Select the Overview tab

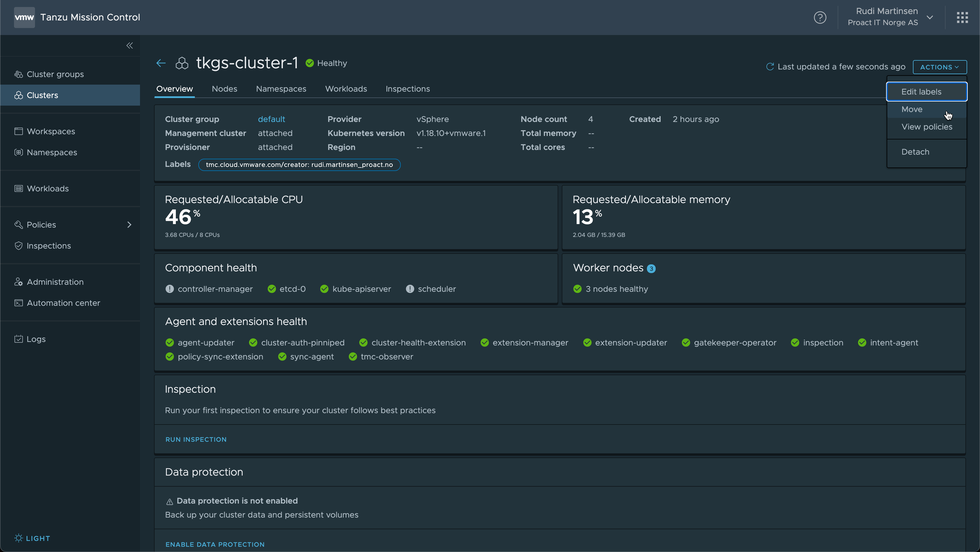pyautogui.click(x=175, y=89)
